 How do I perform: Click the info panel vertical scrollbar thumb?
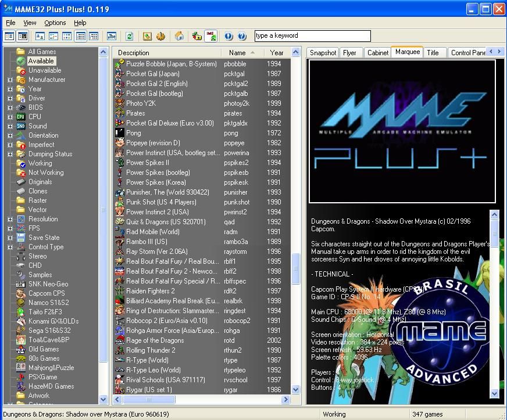coord(494,234)
